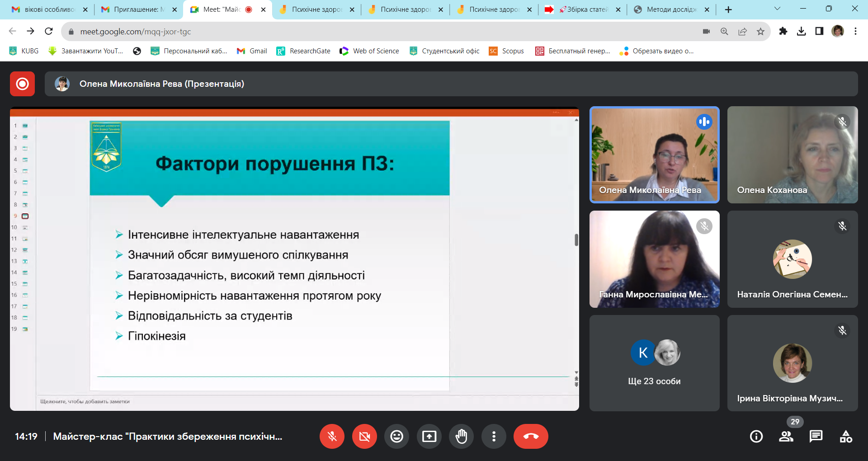Open the Chrome customize menu
Image resolution: width=868 pixels, height=461 pixels.
[856, 31]
